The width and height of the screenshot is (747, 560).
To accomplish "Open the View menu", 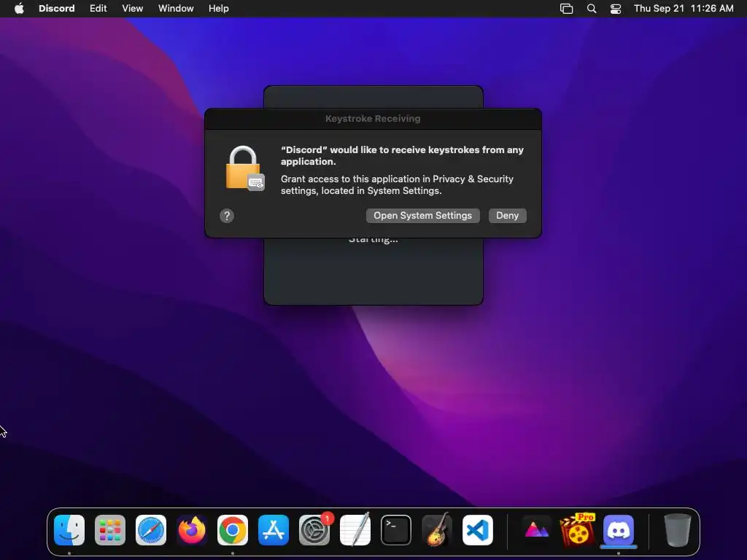I will click(133, 8).
